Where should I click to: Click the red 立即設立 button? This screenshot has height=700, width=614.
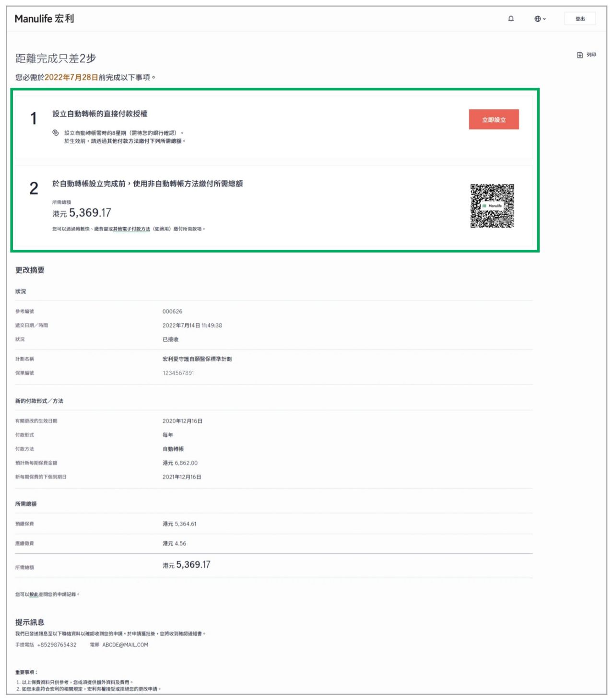click(494, 119)
